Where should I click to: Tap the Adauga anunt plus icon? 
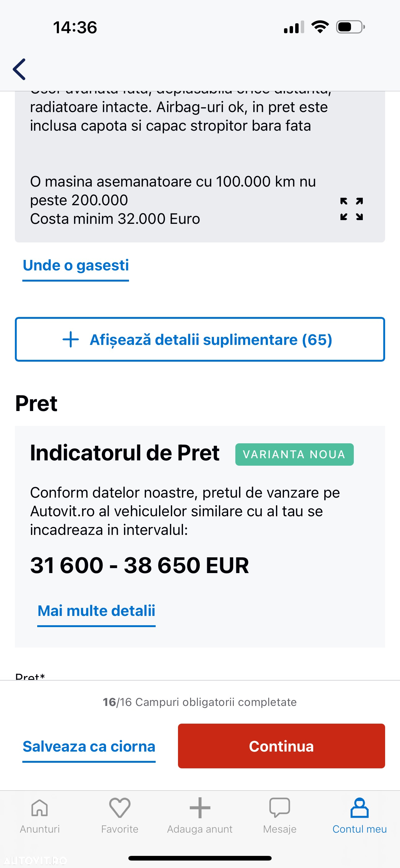pyautogui.click(x=200, y=808)
